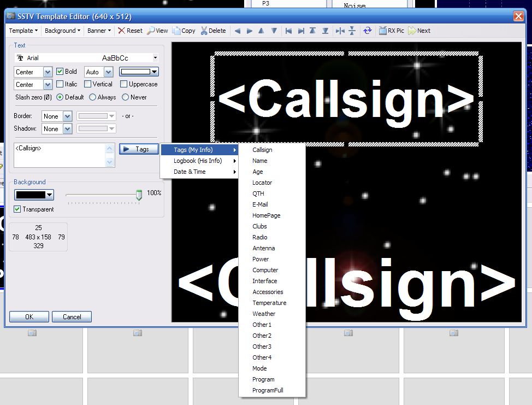Open the View magnifier tool
This screenshot has height=405, width=532.
[x=157, y=31]
